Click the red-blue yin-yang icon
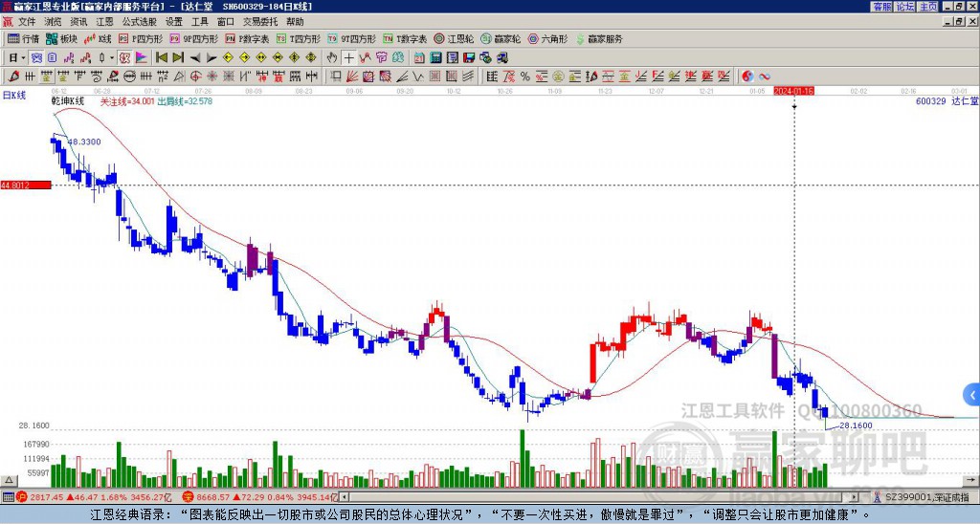This screenshot has width=980, height=524. pos(747,76)
